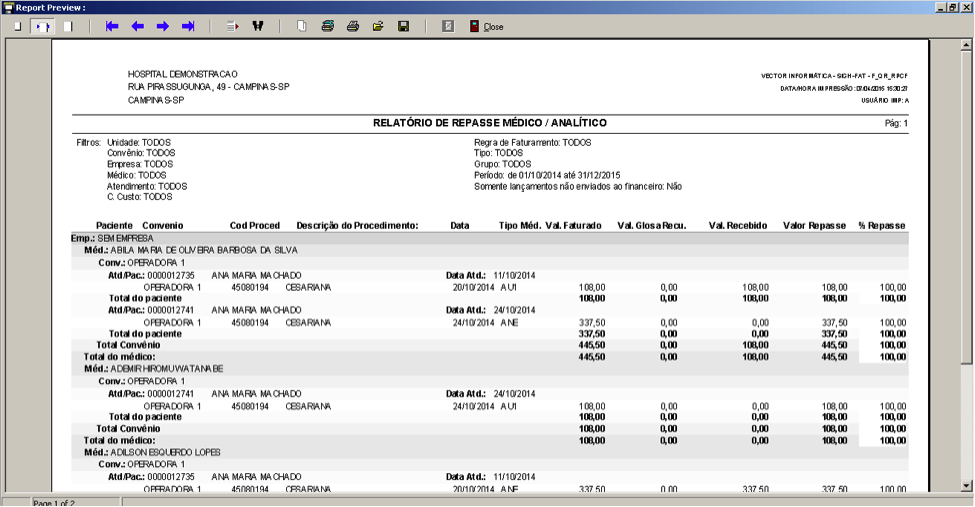Click the printer icon to print report
Image resolution: width=975 pixels, height=507 pixels.
(353, 26)
